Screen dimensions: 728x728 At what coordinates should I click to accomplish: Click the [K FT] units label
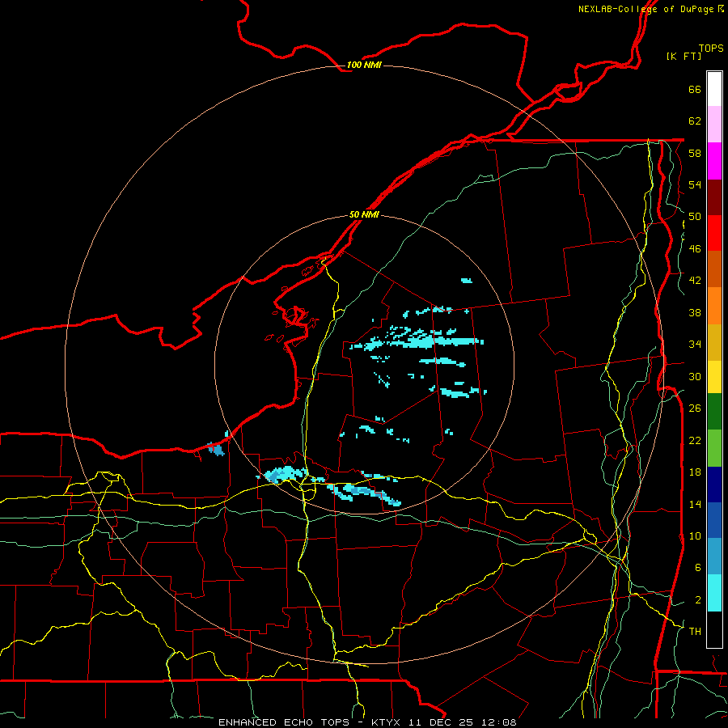tap(684, 56)
